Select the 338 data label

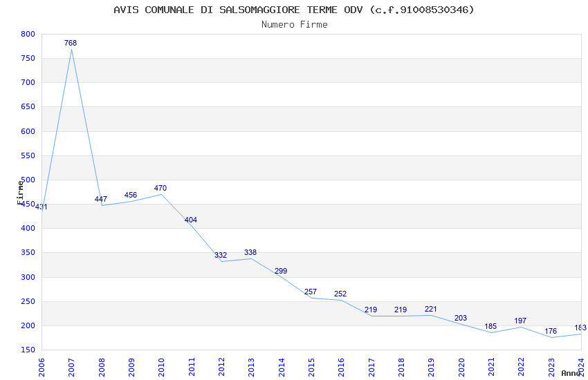[250, 253]
